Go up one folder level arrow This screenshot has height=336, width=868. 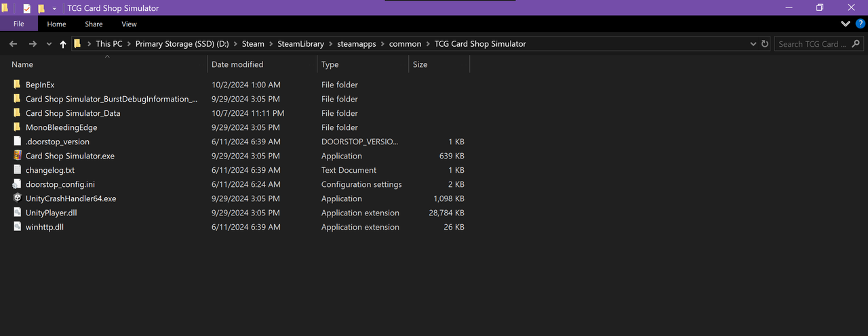pyautogui.click(x=63, y=44)
